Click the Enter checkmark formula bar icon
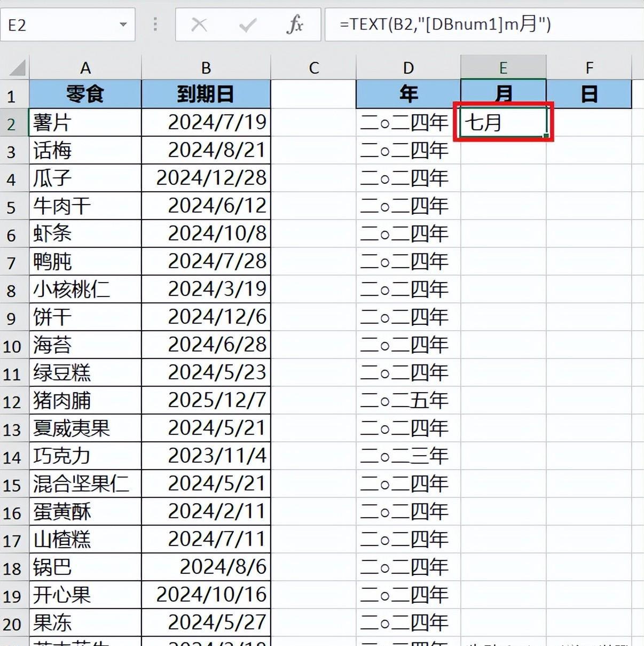 pyautogui.click(x=247, y=25)
